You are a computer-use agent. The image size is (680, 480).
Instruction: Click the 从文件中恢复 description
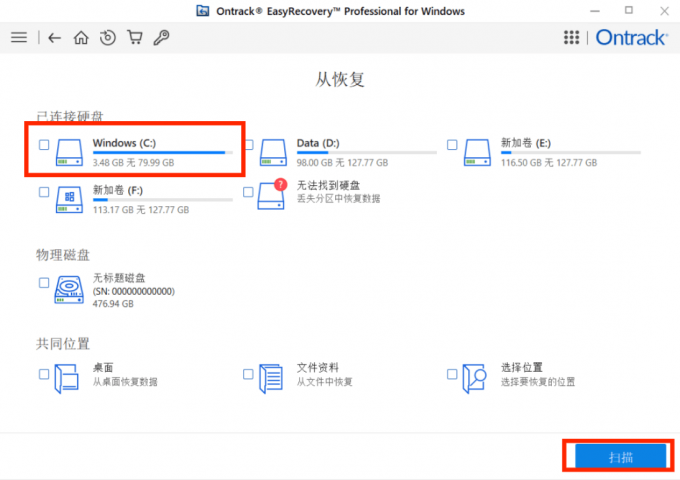click(x=324, y=382)
